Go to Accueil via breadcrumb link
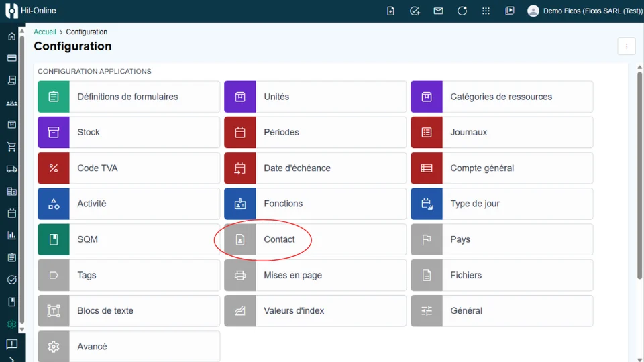This screenshot has width=644, height=362. pyautogui.click(x=45, y=32)
